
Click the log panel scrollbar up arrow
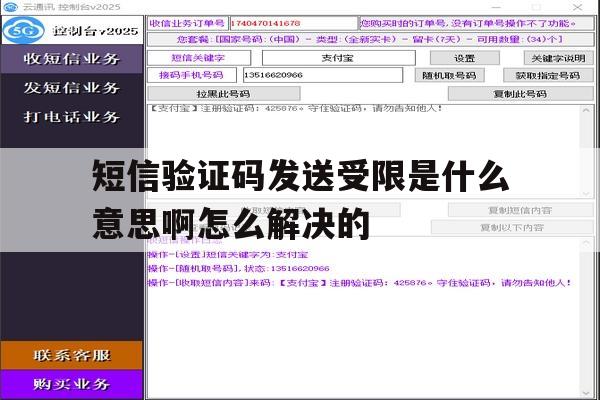click(586, 243)
